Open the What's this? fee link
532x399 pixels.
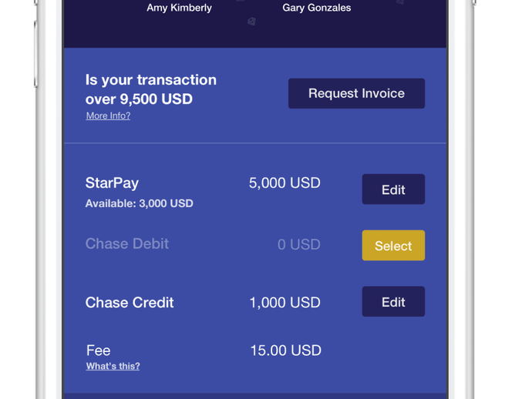coord(113,366)
